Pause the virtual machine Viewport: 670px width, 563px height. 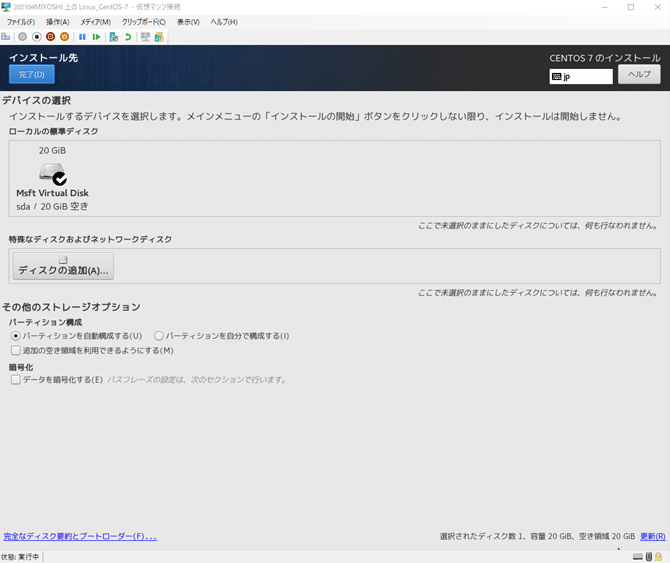pyautogui.click(x=82, y=37)
